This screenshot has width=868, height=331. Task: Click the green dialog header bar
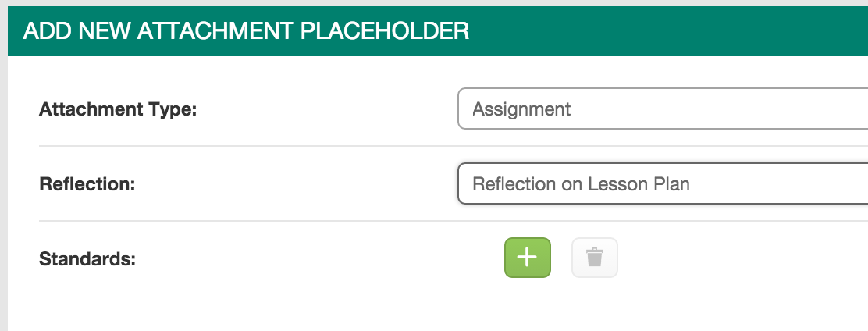pos(438,31)
